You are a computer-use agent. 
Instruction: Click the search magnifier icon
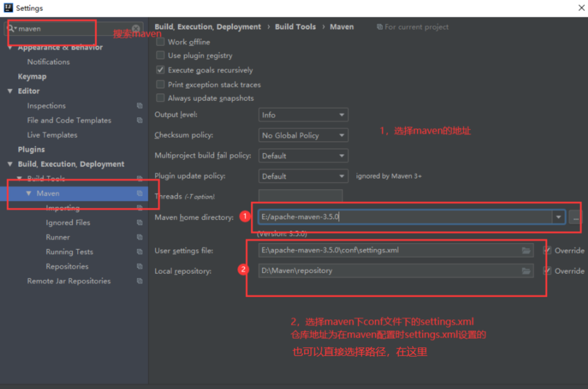[x=11, y=29]
